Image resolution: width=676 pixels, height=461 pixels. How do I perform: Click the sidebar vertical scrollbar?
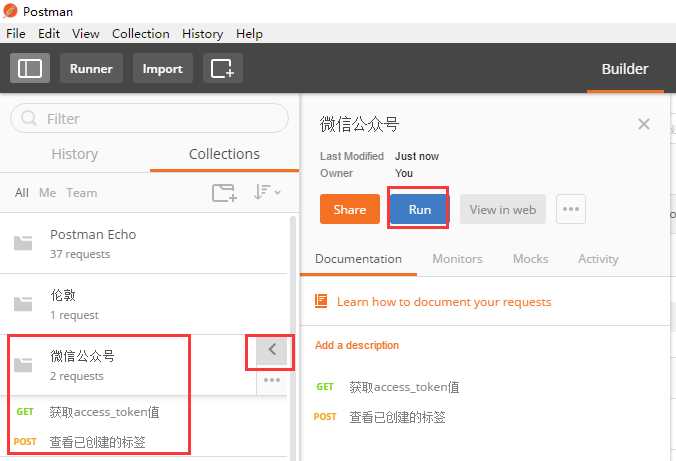pyautogui.click(x=293, y=339)
